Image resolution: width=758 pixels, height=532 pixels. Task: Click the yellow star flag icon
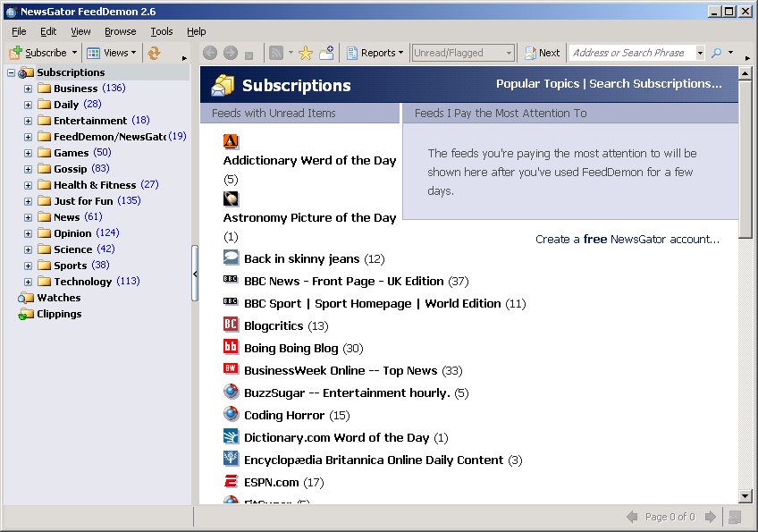tap(306, 53)
